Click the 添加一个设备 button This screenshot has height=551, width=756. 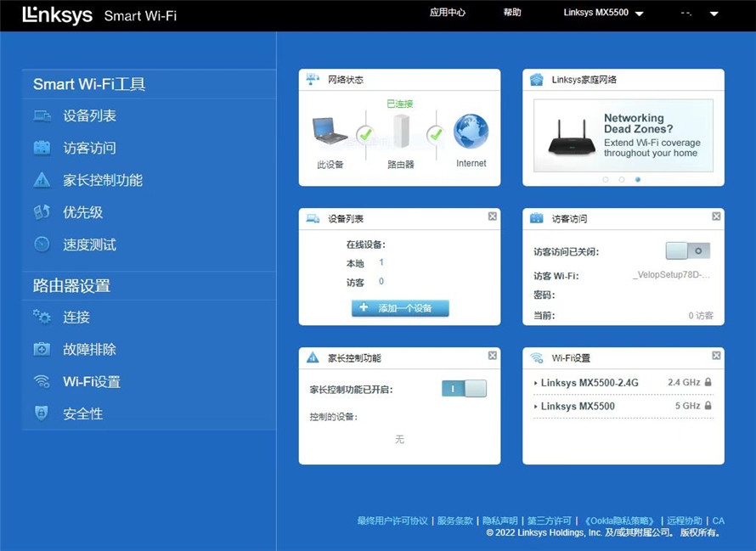[400, 308]
